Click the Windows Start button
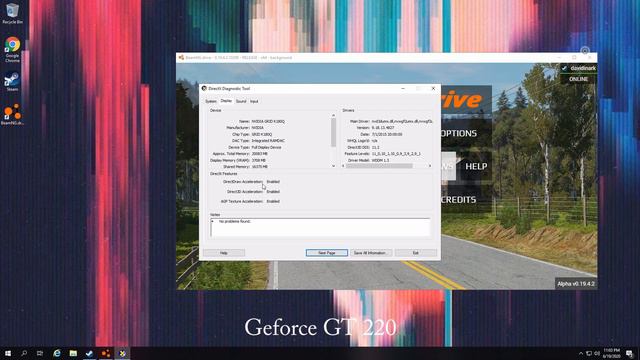 click(8, 353)
